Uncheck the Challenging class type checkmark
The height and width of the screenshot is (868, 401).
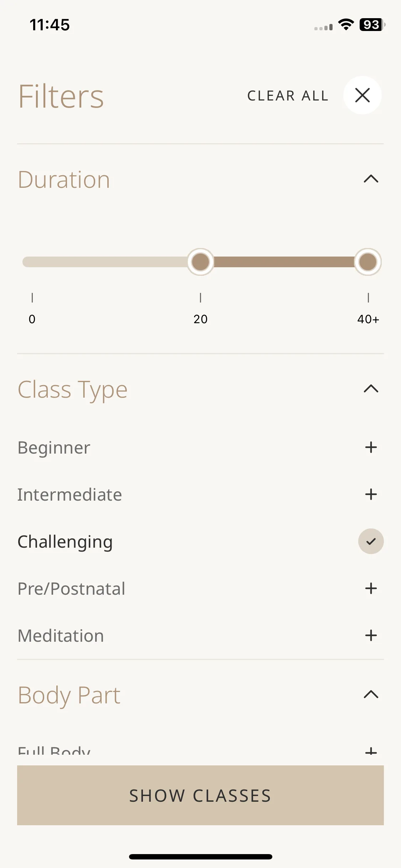[371, 541]
